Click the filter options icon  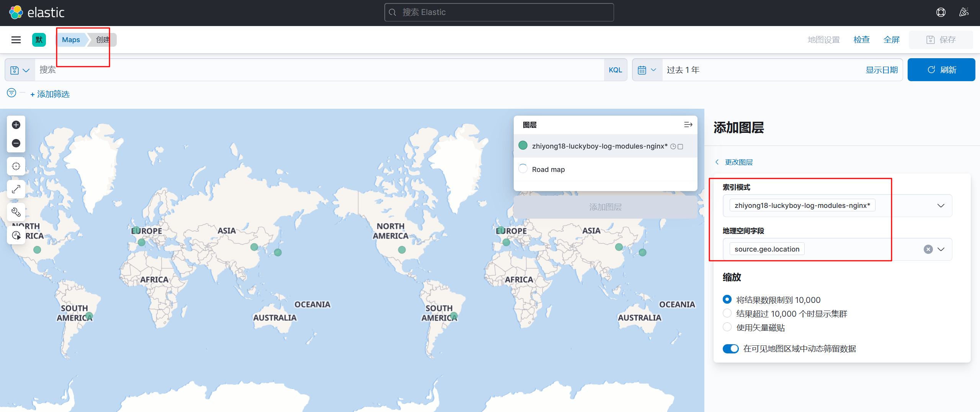tap(11, 93)
